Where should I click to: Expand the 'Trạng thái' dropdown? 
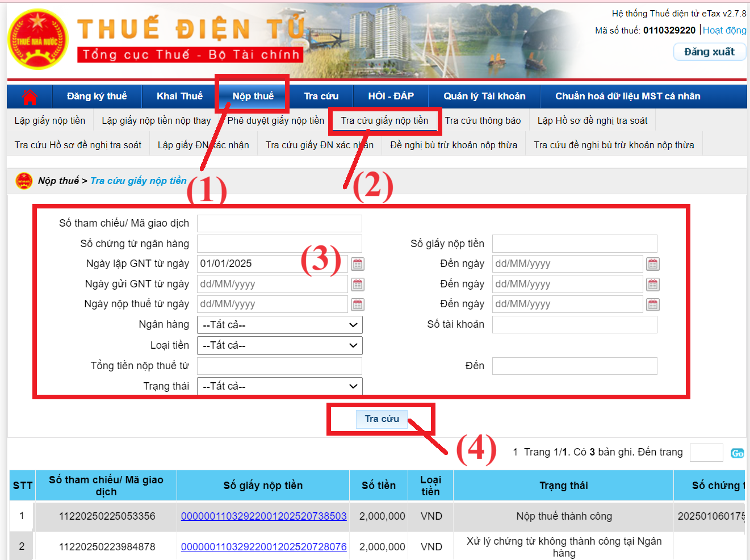click(279, 386)
